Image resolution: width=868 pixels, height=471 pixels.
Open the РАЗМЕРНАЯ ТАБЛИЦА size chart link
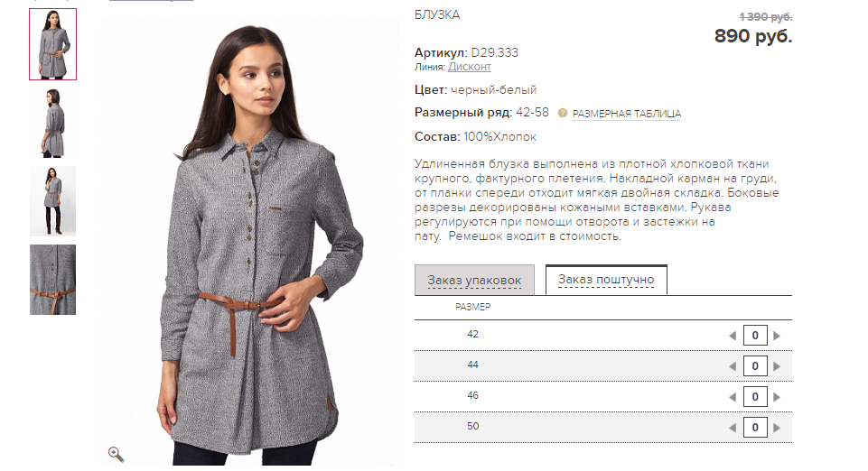(x=627, y=114)
